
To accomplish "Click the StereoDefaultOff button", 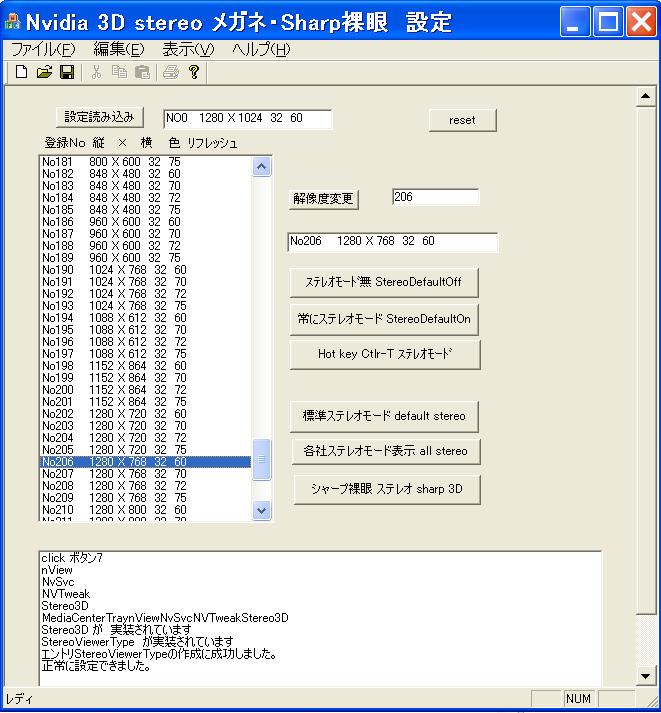I will pyautogui.click(x=384, y=282).
